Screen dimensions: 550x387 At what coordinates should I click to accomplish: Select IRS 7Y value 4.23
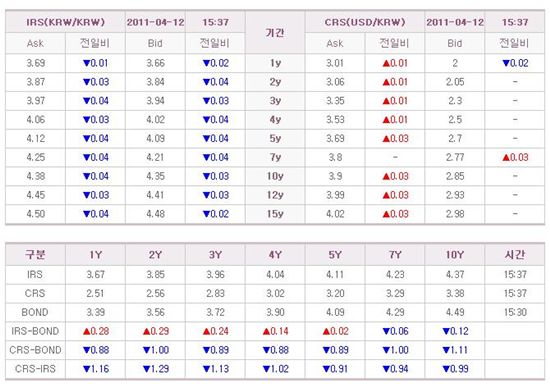click(395, 274)
